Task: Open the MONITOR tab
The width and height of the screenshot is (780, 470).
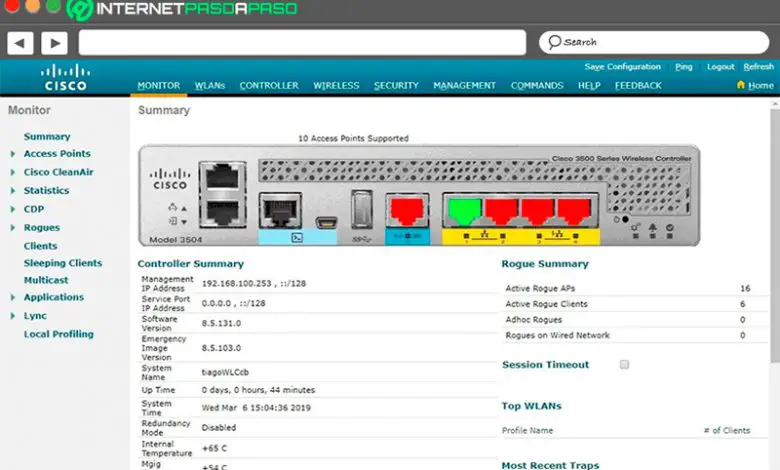Action: click(x=159, y=86)
